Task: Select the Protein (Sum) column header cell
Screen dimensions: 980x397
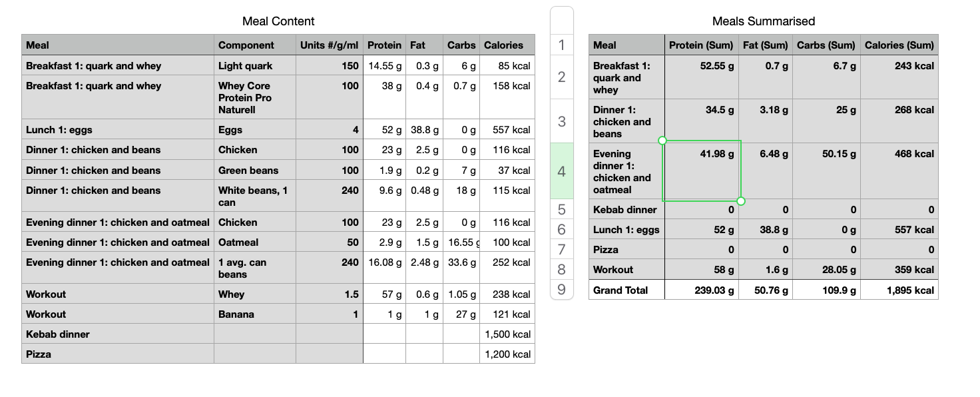Action: pyautogui.click(x=702, y=45)
